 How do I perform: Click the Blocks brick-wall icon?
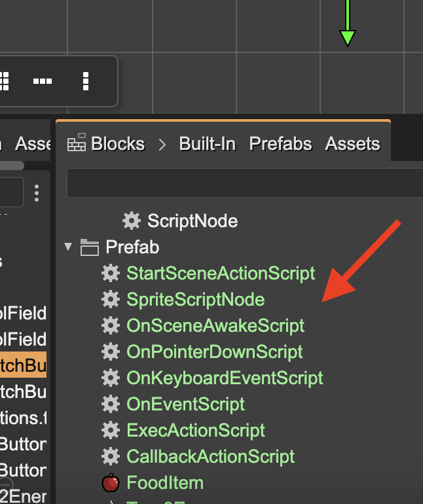[77, 143]
